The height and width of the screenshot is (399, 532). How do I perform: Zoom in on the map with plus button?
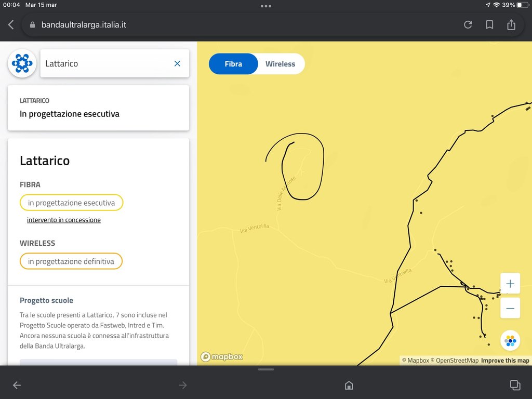[x=510, y=283]
